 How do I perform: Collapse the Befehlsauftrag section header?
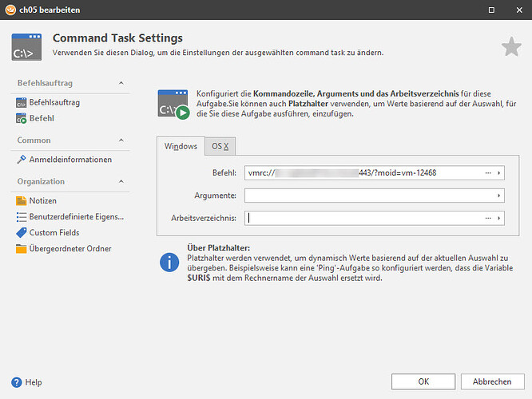[x=121, y=83]
